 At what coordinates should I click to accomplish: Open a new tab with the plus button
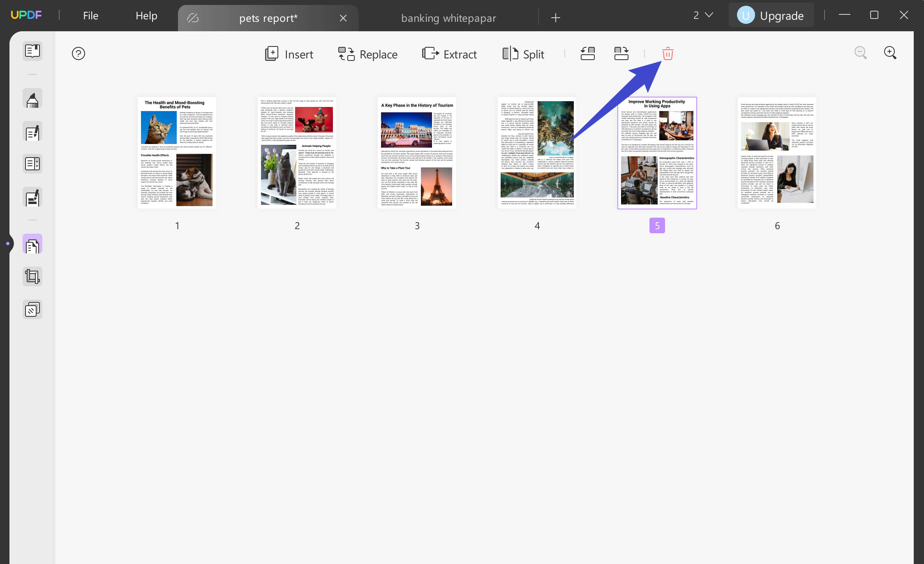(x=555, y=18)
